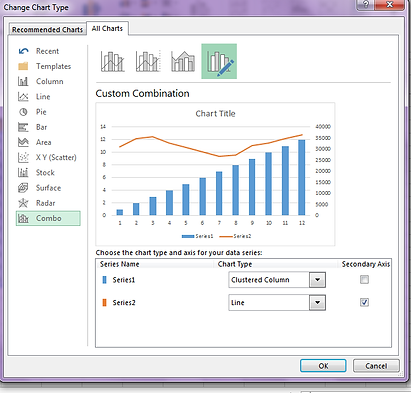Viewport: 411px width, 393px height.
Task: Click the Series2 legend entry in preview
Action: click(235, 236)
